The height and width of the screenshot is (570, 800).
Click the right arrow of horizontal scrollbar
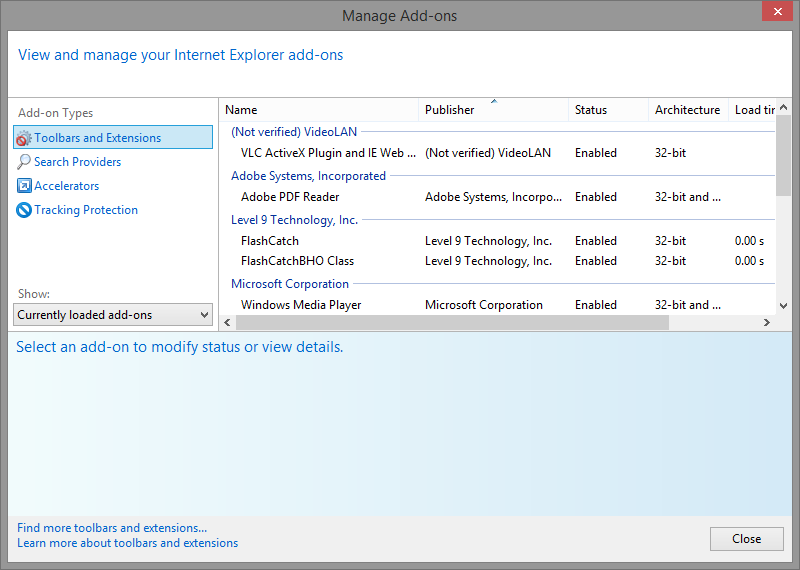pyautogui.click(x=766, y=323)
